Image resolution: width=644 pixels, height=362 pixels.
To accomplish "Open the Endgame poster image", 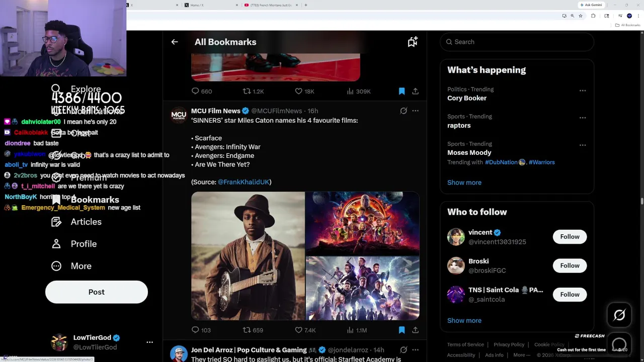I will tap(363, 289).
